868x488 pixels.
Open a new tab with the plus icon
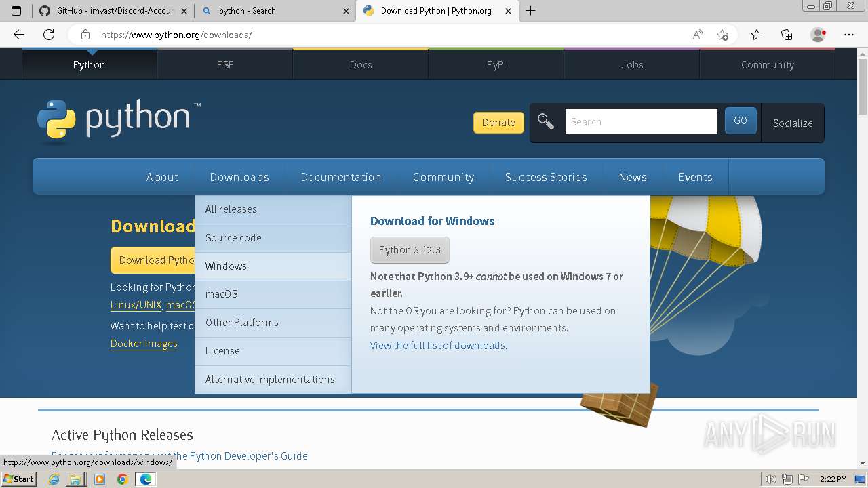point(530,11)
